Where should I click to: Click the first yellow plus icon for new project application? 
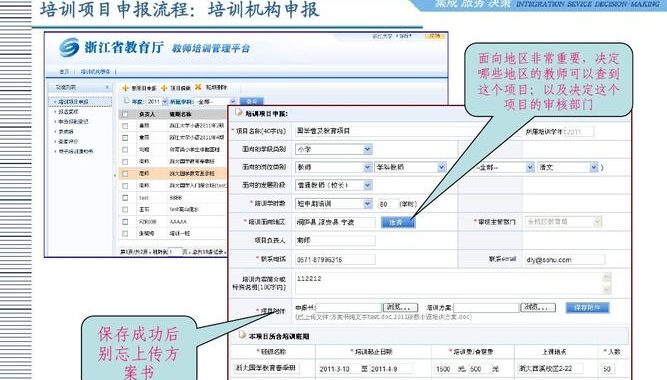pos(125,88)
